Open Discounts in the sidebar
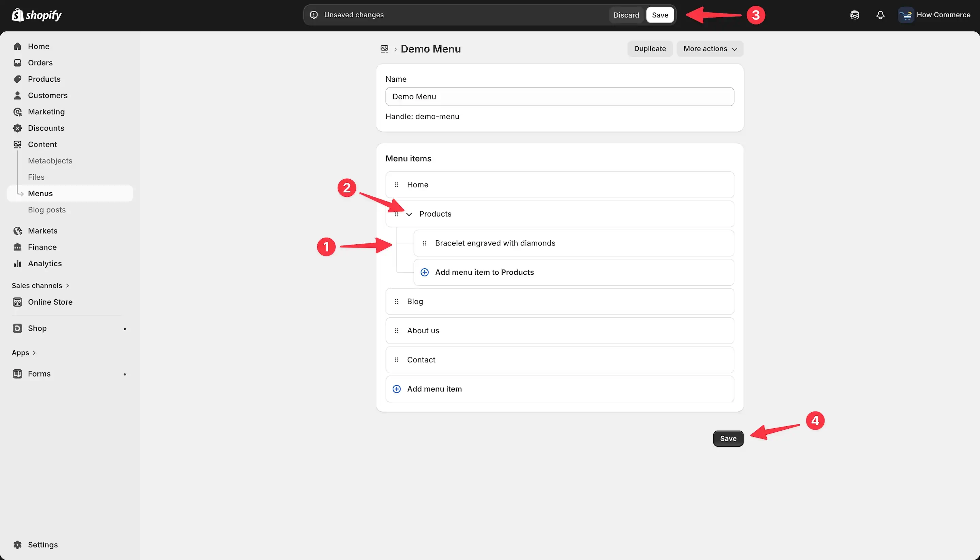Screen dimensions: 980x560 coord(46,128)
